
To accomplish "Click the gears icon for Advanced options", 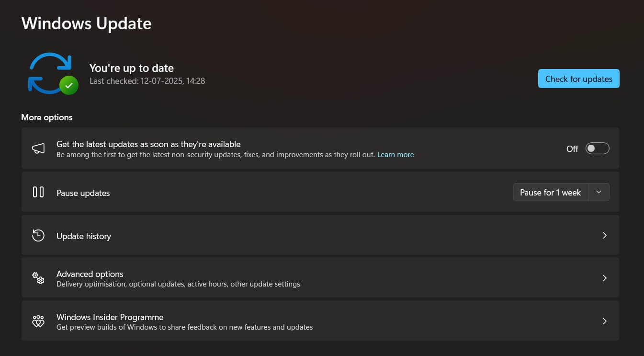I will (x=38, y=278).
